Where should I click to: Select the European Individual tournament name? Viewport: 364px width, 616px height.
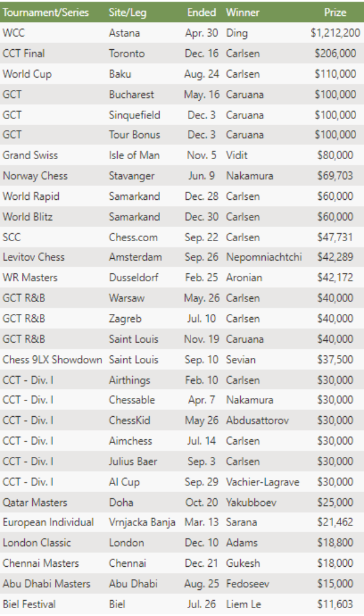coord(49,522)
